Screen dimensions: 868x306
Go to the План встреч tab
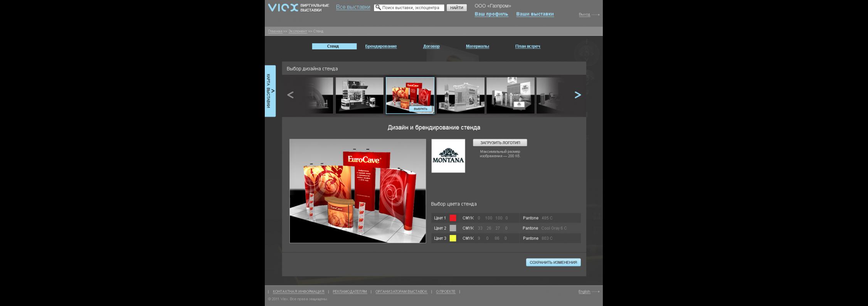528,46
